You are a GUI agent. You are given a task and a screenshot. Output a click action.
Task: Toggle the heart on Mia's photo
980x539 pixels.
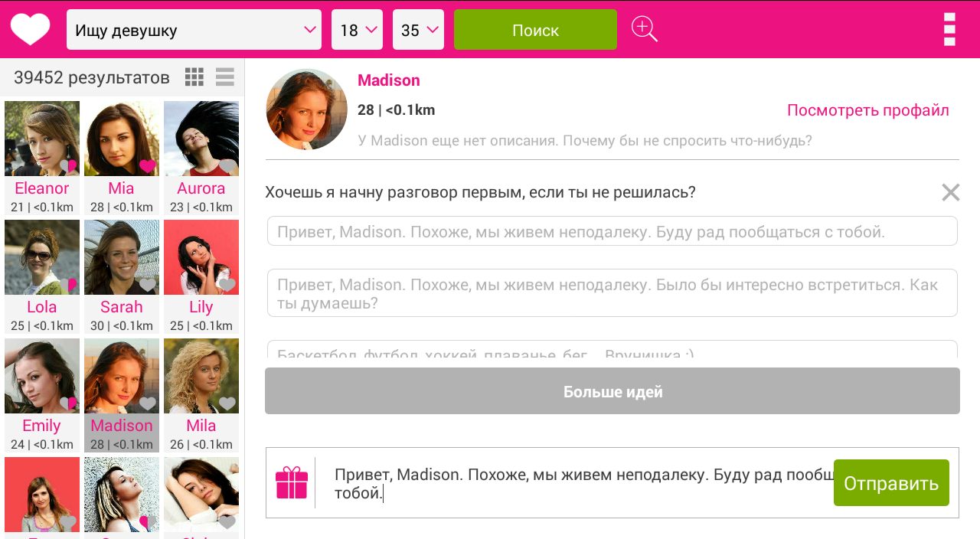[148, 165]
